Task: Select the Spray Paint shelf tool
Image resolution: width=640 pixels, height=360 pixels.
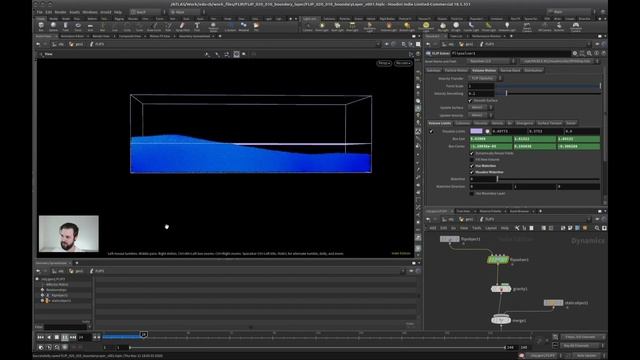Action: coord(182,27)
